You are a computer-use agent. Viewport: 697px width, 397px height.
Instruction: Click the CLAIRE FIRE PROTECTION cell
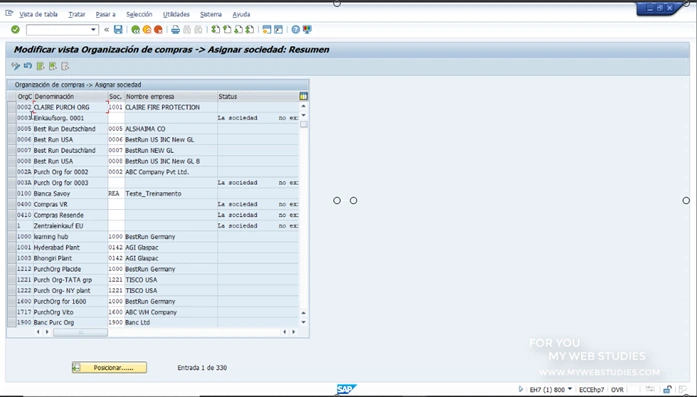171,107
